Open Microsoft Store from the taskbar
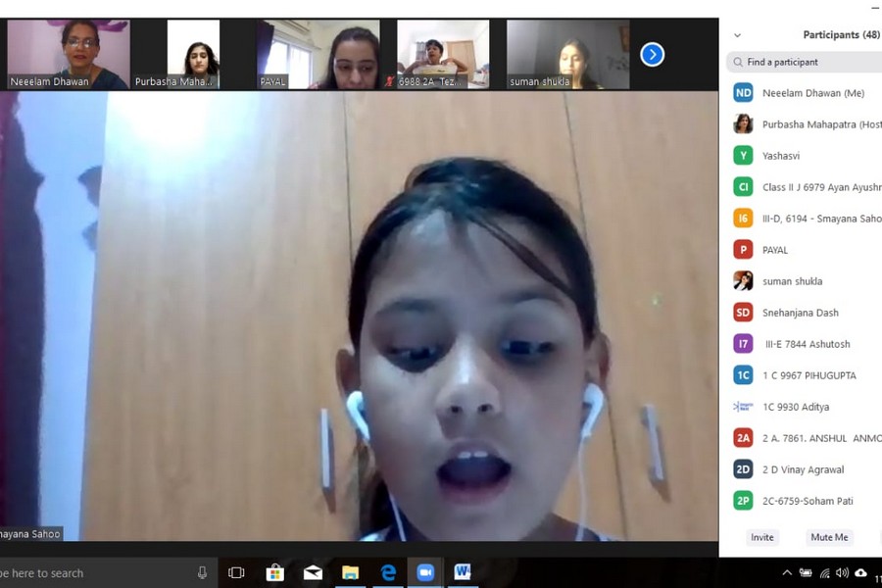The image size is (882, 588). tap(274, 572)
